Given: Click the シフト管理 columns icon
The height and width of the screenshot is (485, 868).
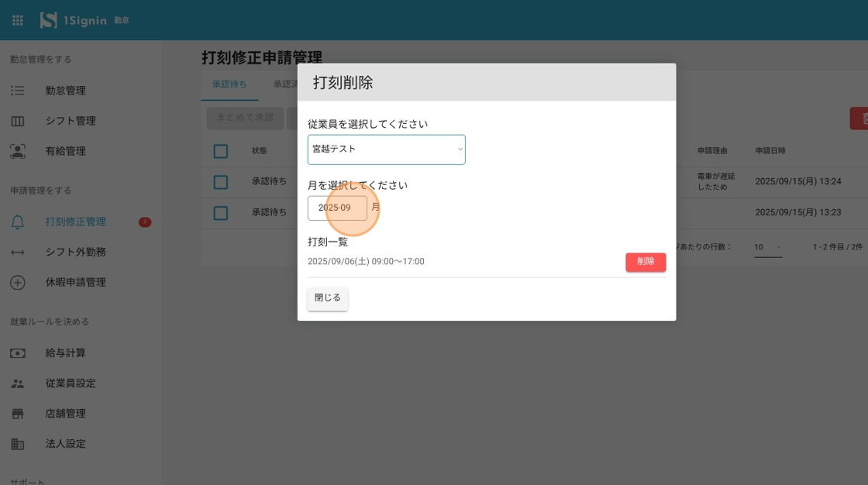Looking at the screenshot, I should point(18,121).
